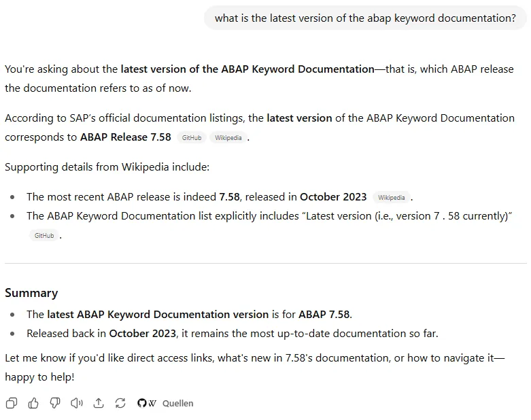The width and height of the screenshot is (531, 420).
Task: Click the user's question message bubble
Action: [x=365, y=18]
